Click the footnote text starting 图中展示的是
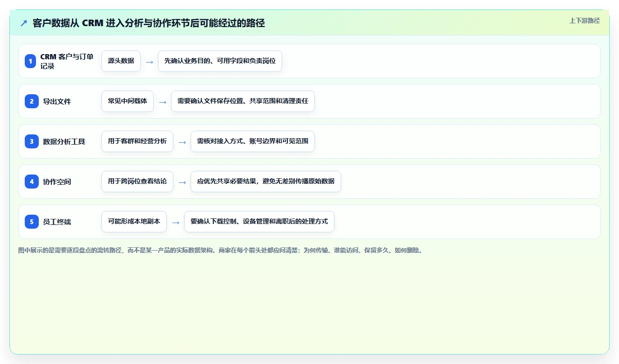Image resolution: width=619 pixels, height=364 pixels. [x=221, y=250]
